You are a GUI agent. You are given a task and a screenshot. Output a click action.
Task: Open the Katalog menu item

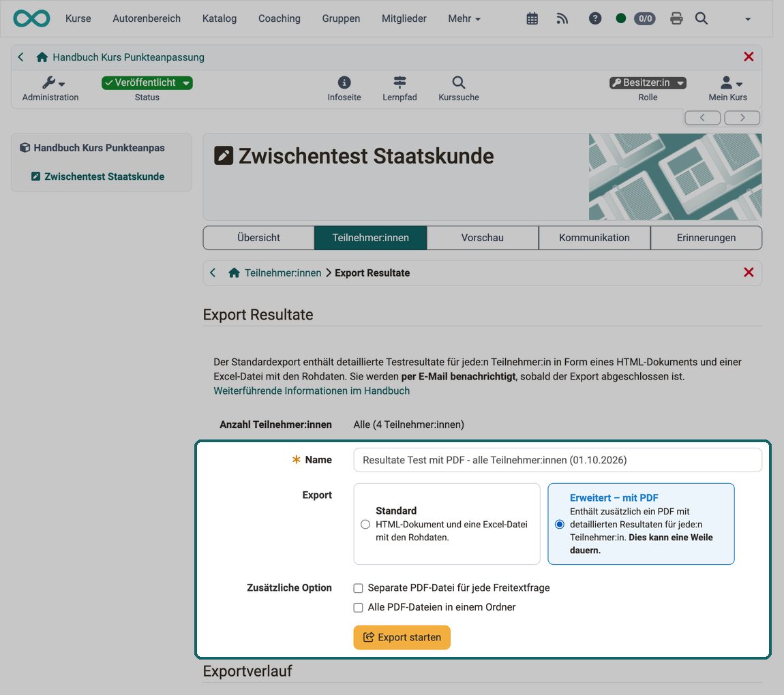pos(220,18)
